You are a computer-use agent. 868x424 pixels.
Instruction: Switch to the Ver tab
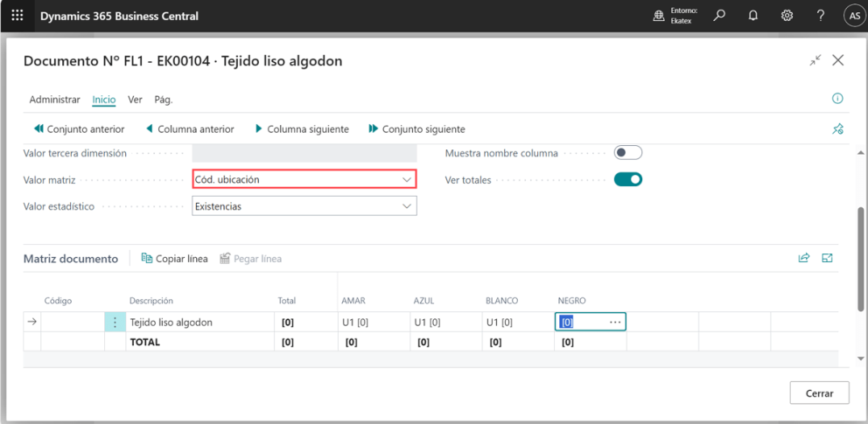point(135,100)
